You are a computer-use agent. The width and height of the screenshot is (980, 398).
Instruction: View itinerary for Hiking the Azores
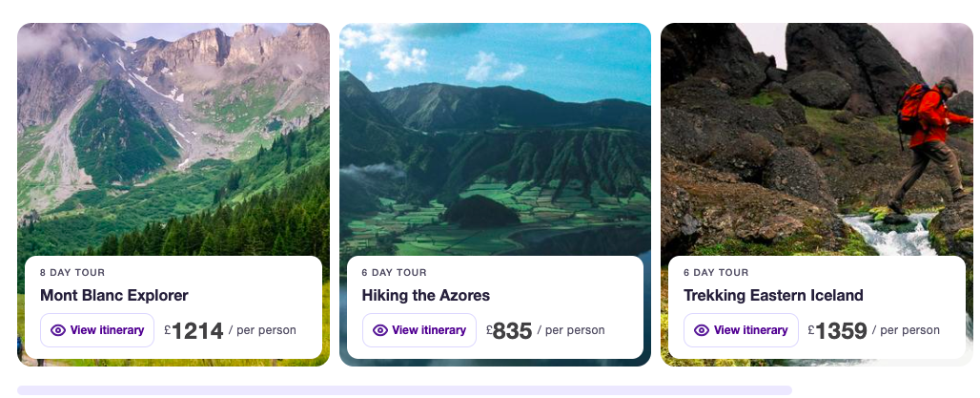coord(419,330)
